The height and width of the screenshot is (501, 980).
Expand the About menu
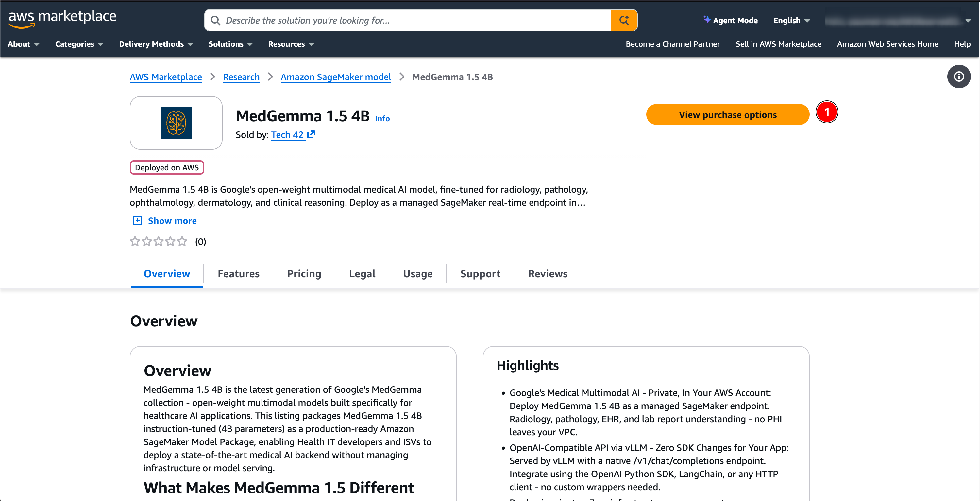pos(24,44)
